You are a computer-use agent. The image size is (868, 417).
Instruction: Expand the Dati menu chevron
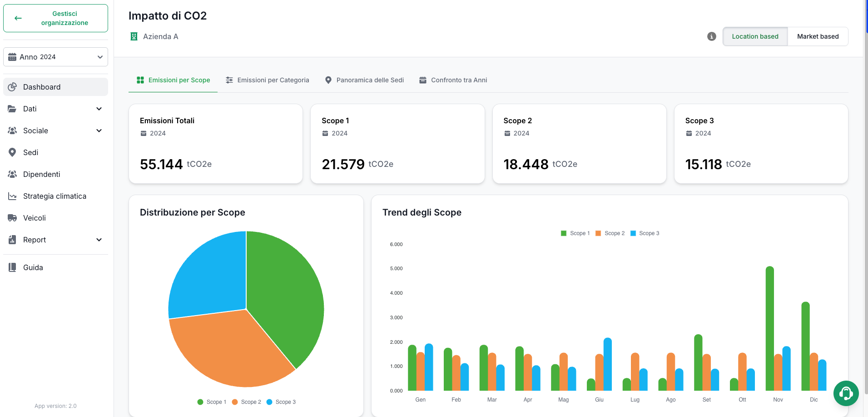(x=99, y=109)
